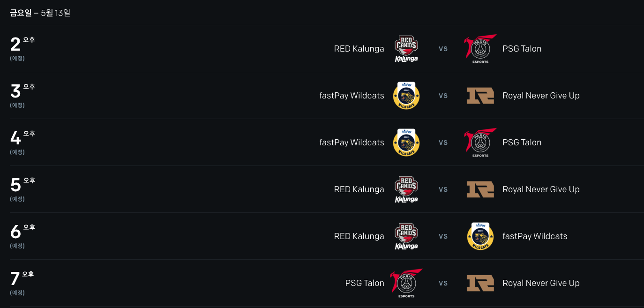
Task: Click fastPay Wildcats name in 3 PM match
Action: pos(352,96)
